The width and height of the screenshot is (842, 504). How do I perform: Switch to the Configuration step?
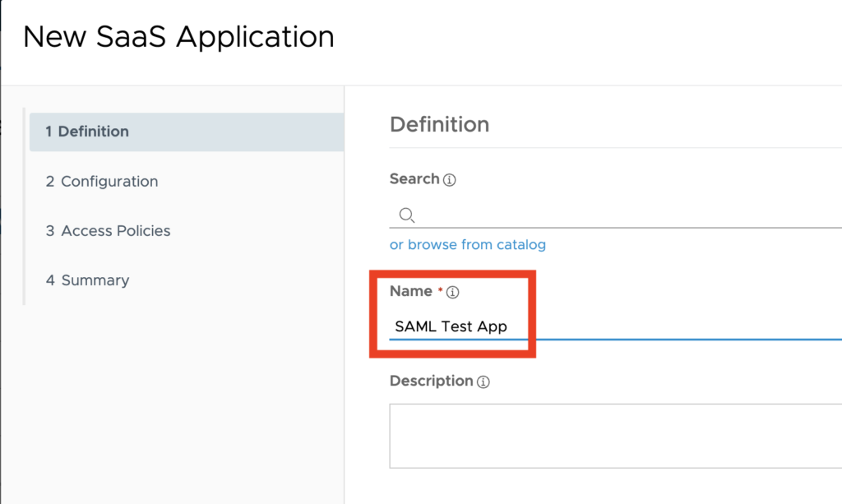pos(102,181)
